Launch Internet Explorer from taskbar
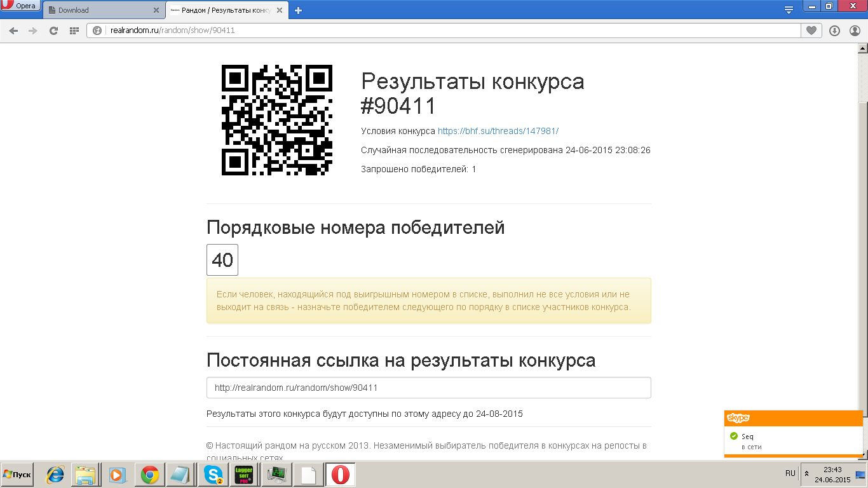This screenshot has height=488, width=868. pos(55,475)
